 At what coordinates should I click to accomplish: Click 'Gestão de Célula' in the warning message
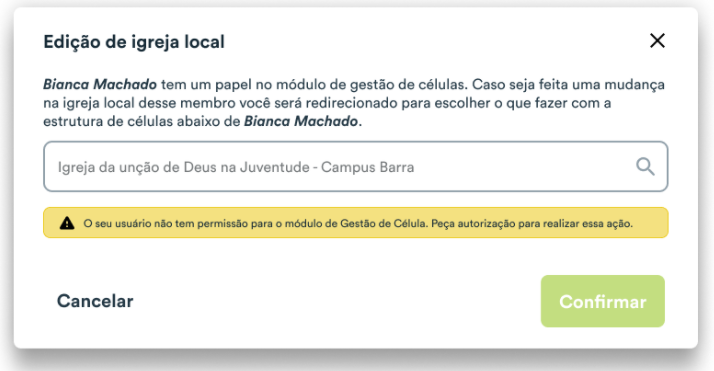point(382,224)
